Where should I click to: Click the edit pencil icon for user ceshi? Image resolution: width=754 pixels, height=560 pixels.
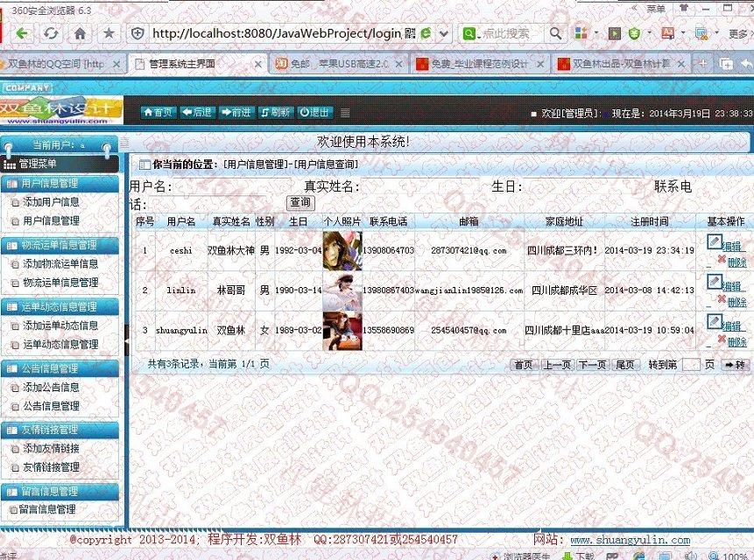[x=714, y=241]
